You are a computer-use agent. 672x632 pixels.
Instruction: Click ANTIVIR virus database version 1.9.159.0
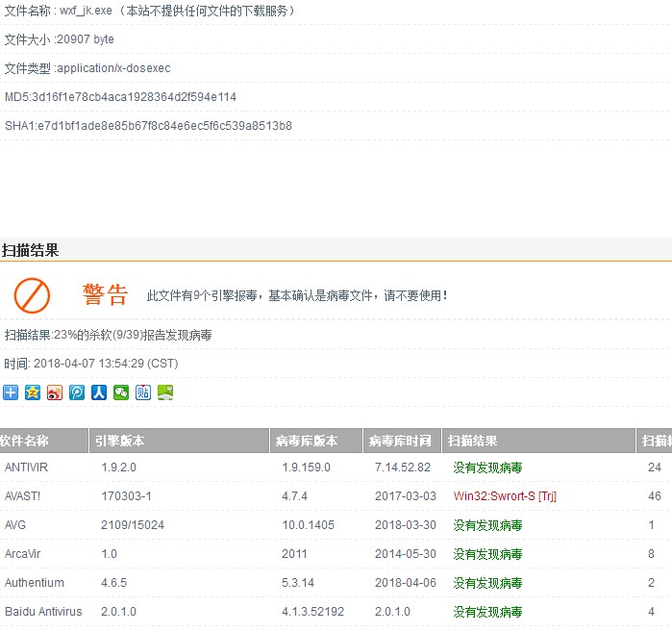click(x=306, y=467)
